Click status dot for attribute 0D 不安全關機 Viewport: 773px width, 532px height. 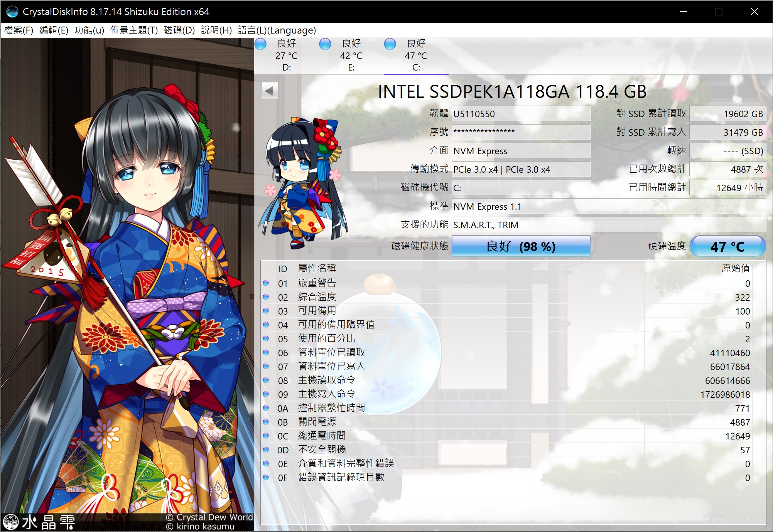(x=266, y=450)
